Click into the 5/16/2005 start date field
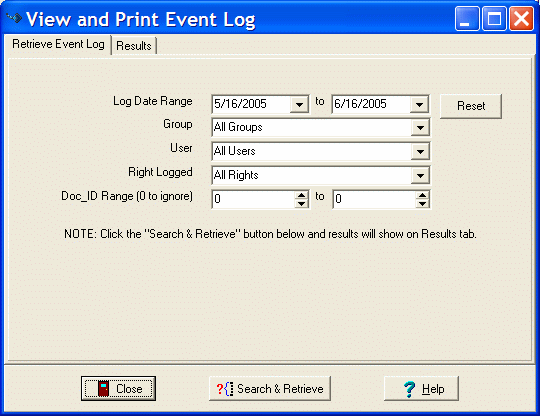This screenshot has width=540, height=416. 251,104
